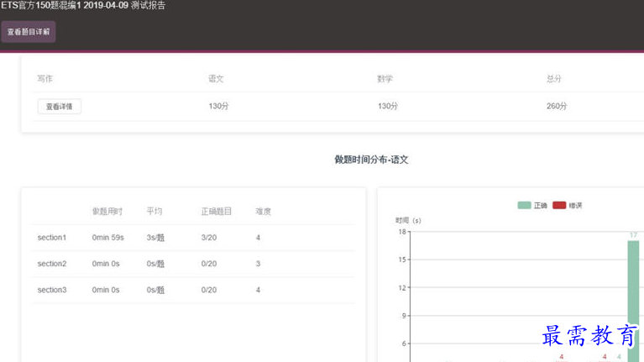644x362 pixels.
Task: Click the 难度 column header
Action: click(x=263, y=212)
